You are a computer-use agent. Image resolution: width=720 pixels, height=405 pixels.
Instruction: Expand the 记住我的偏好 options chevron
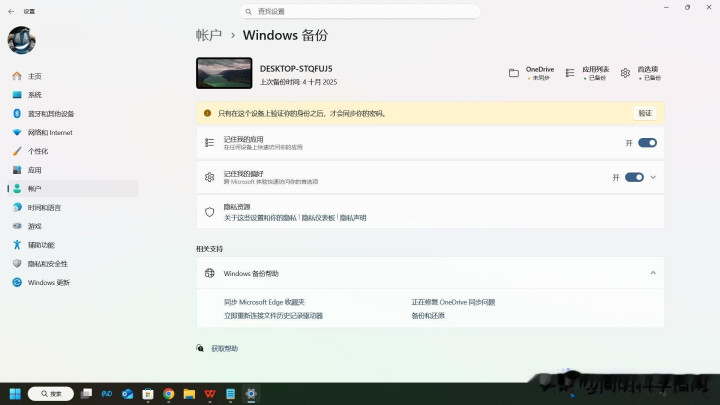pyautogui.click(x=653, y=177)
